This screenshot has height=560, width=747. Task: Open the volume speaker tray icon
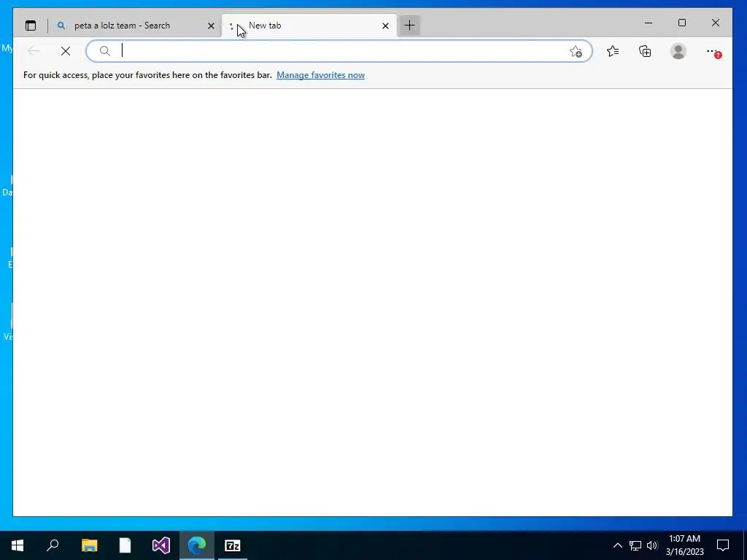[x=652, y=545]
